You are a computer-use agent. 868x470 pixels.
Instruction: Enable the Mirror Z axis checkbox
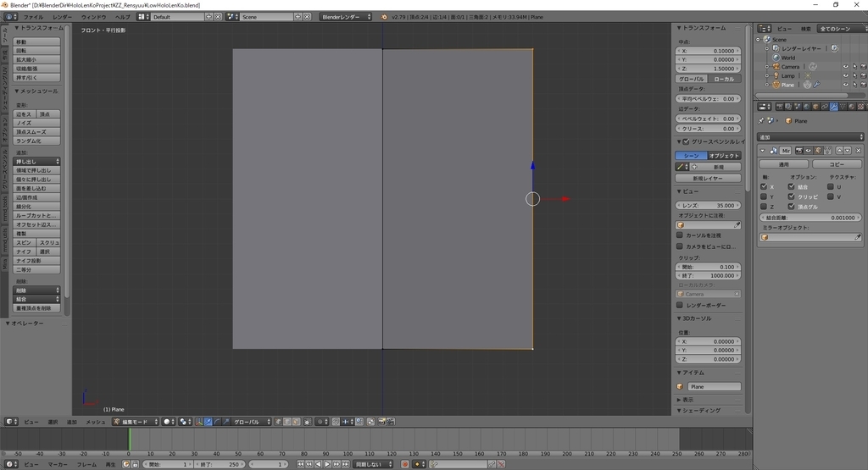[x=764, y=207]
